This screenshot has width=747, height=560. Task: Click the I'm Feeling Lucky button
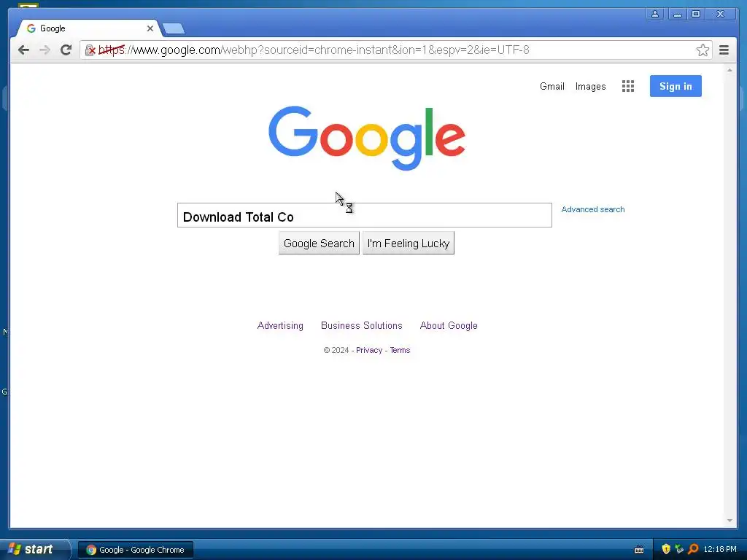click(409, 244)
